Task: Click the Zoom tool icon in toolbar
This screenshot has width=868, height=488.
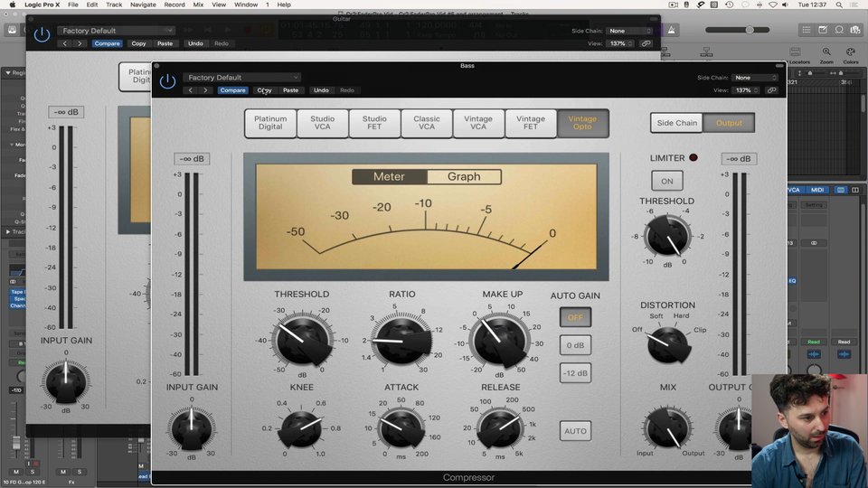Action: tap(826, 52)
